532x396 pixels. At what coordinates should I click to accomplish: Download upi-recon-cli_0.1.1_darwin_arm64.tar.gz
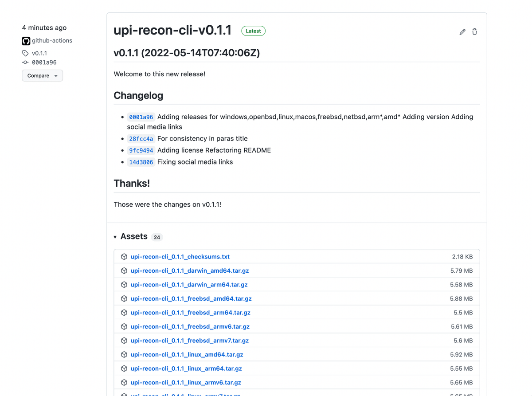click(x=189, y=285)
